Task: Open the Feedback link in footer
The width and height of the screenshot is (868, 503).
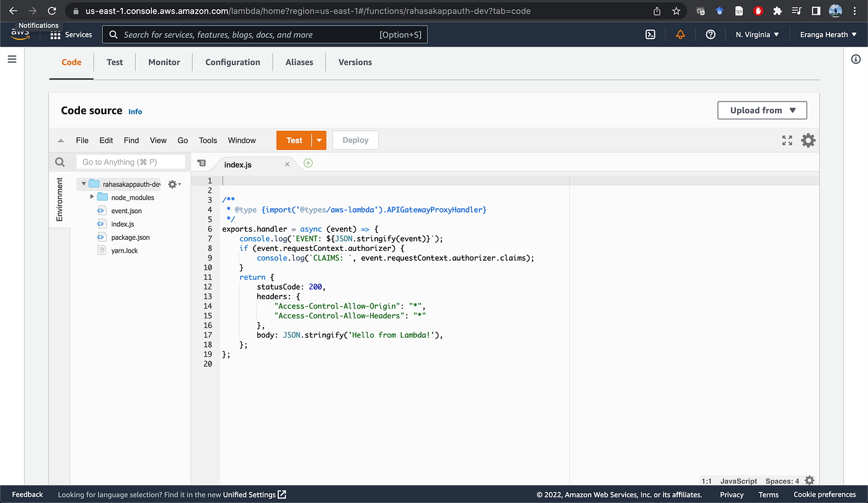Action: pos(27,494)
